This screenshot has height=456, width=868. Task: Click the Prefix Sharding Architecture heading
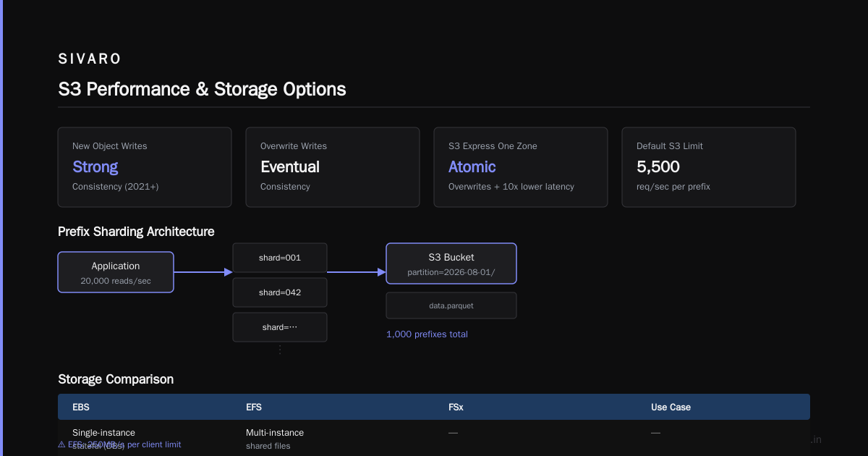(x=136, y=232)
